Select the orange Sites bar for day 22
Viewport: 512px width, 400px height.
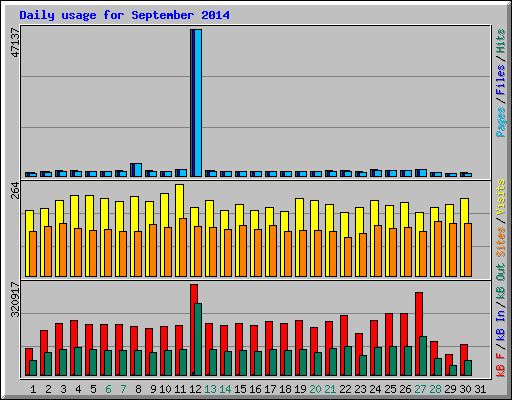[348, 257]
